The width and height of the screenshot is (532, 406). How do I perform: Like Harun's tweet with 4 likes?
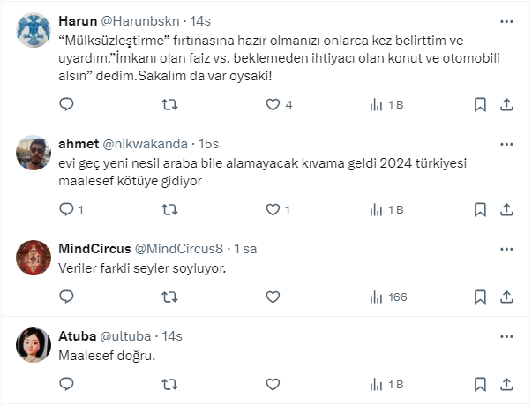pos(273,104)
